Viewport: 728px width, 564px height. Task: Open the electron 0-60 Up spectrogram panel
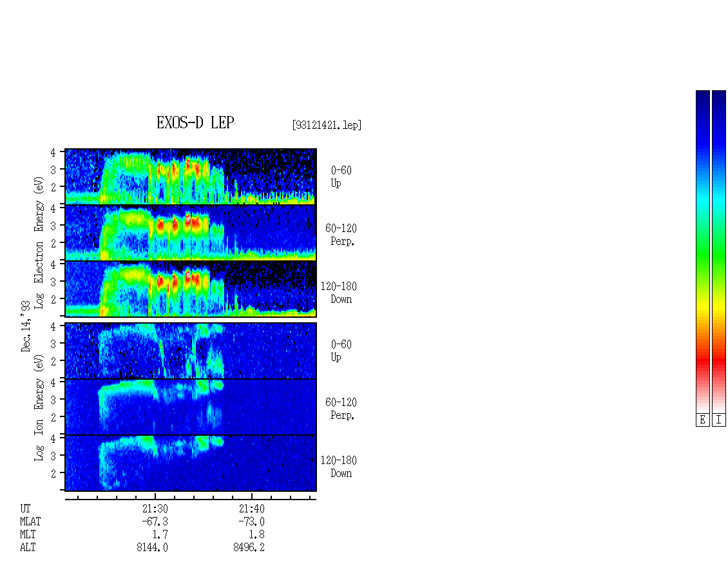[x=190, y=177]
